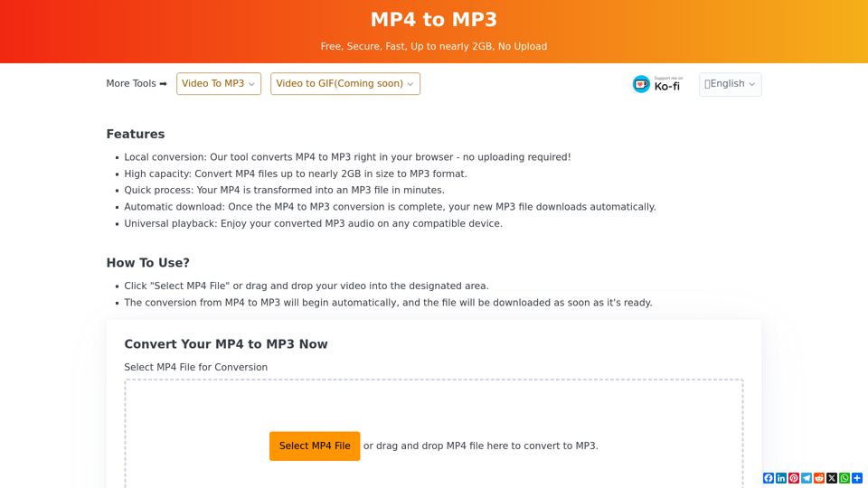This screenshot has width=868, height=488.
Task: Expand the Video to GIF dropdown
Action: coord(345,84)
